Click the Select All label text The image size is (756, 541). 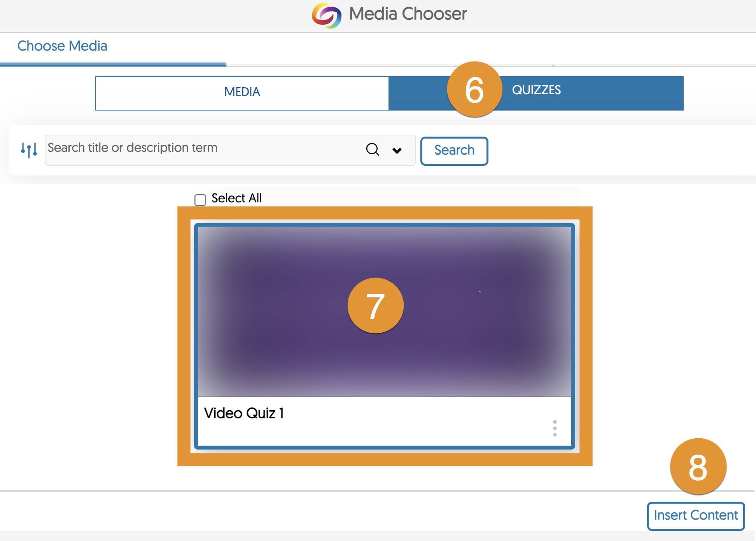tap(236, 198)
